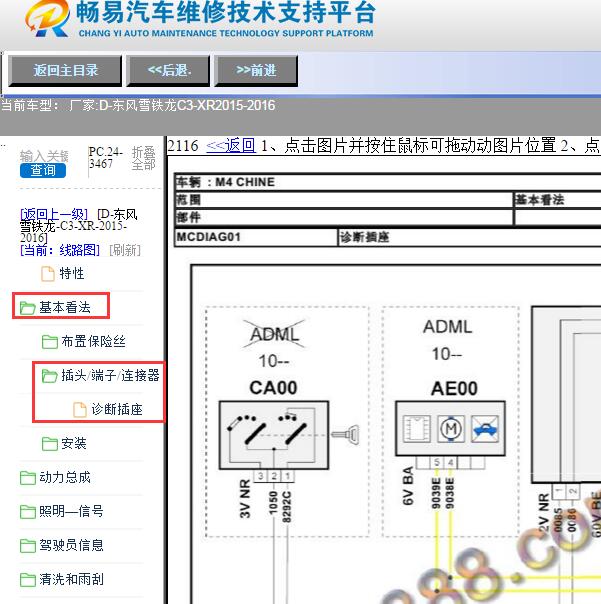Click the PC:24-3467 text
Viewport: 601px width, 604px height.
105,158
